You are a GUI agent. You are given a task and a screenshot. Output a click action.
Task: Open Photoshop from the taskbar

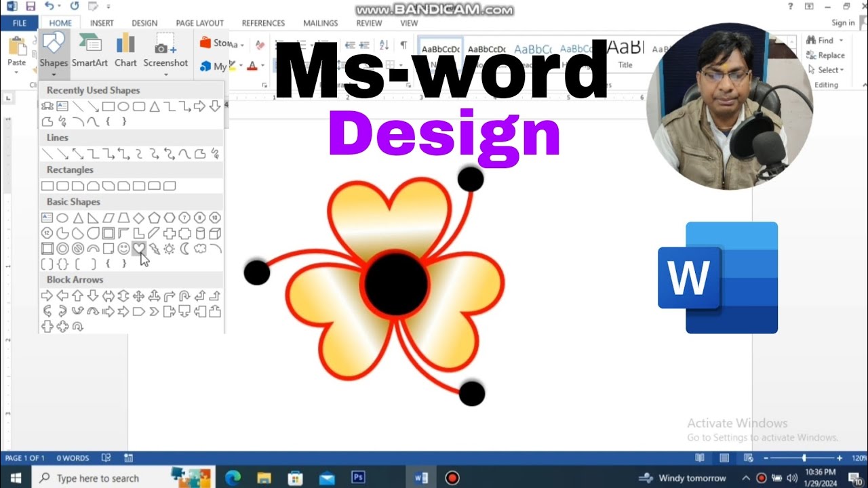click(358, 478)
